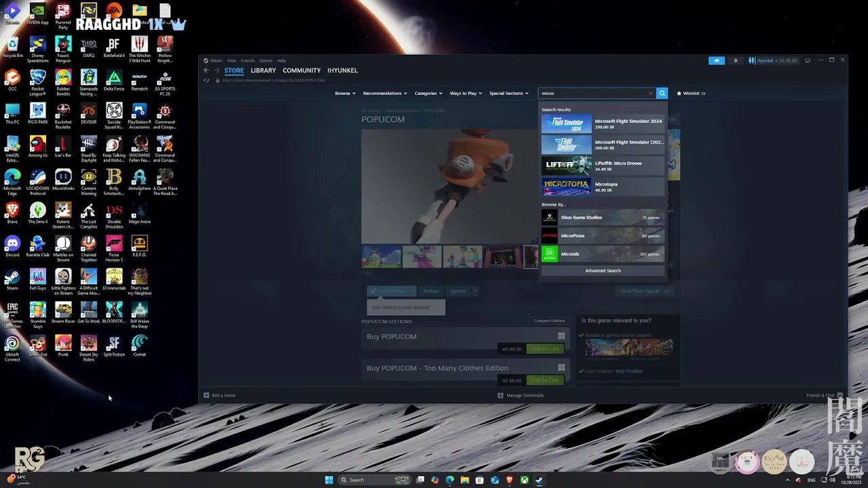The height and width of the screenshot is (488, 868).
Task: Click the Ignore button
Action: (458, 291)
